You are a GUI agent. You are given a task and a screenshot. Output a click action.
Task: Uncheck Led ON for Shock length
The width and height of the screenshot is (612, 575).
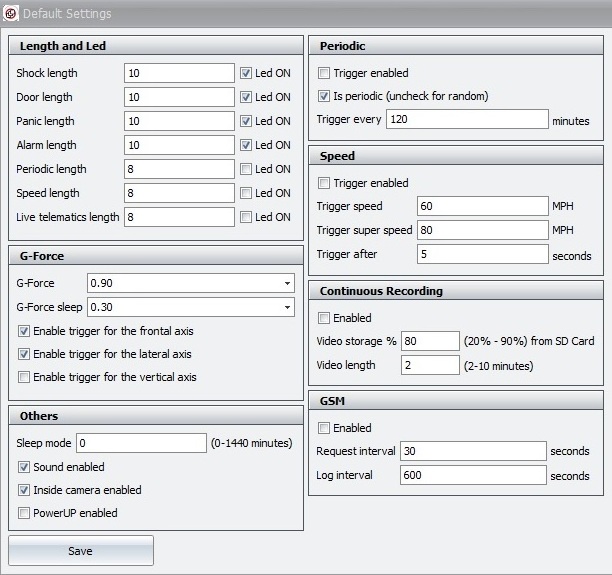246,73
